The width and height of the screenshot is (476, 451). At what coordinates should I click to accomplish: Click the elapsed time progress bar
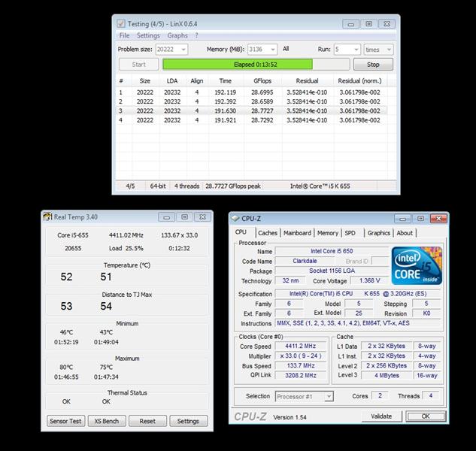tap(237, 65)
